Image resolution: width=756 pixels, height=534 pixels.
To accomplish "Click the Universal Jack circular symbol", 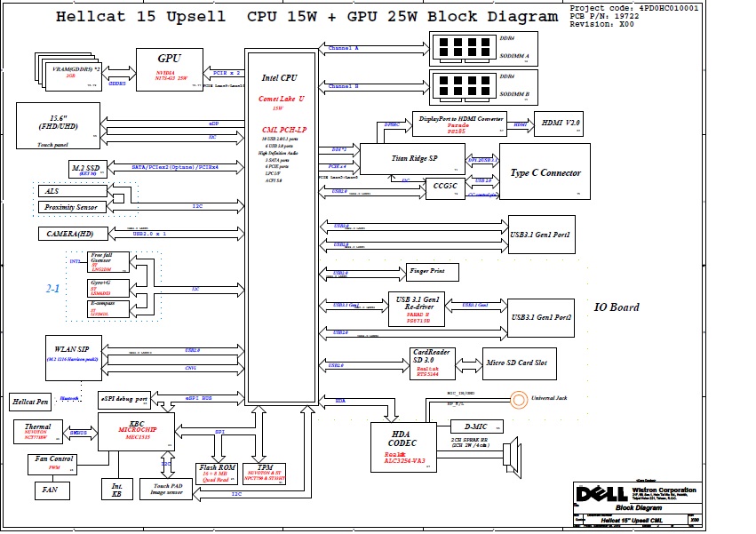I will 516,399.
